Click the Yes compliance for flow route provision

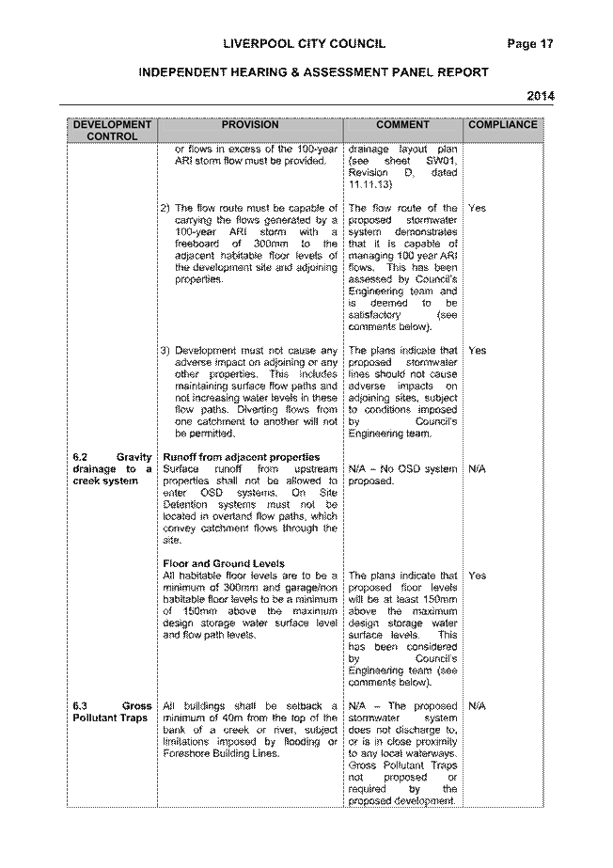477,208
